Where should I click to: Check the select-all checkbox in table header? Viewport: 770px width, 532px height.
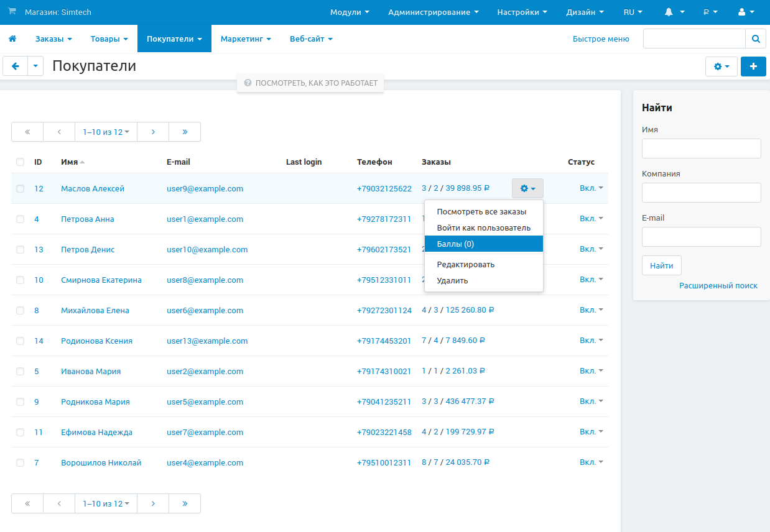21,162
